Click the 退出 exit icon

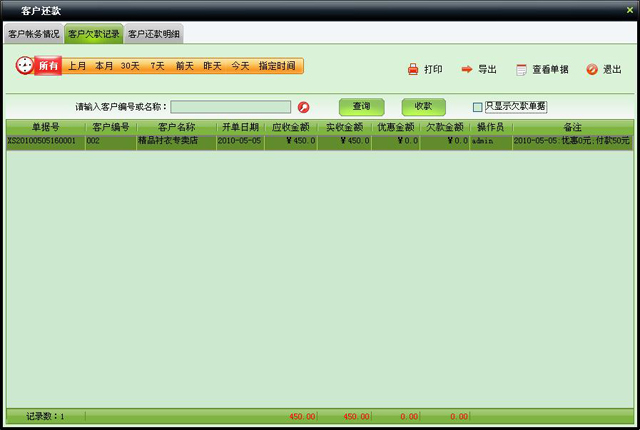(592, 70)
